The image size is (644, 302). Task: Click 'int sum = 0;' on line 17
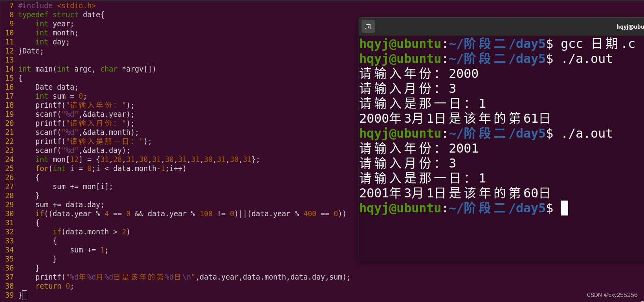click(x=61, y=96)
